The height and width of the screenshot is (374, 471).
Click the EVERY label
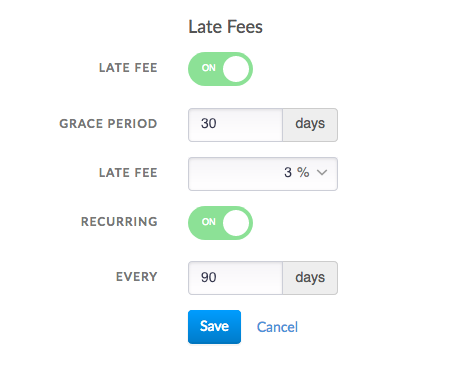point(136,277)
